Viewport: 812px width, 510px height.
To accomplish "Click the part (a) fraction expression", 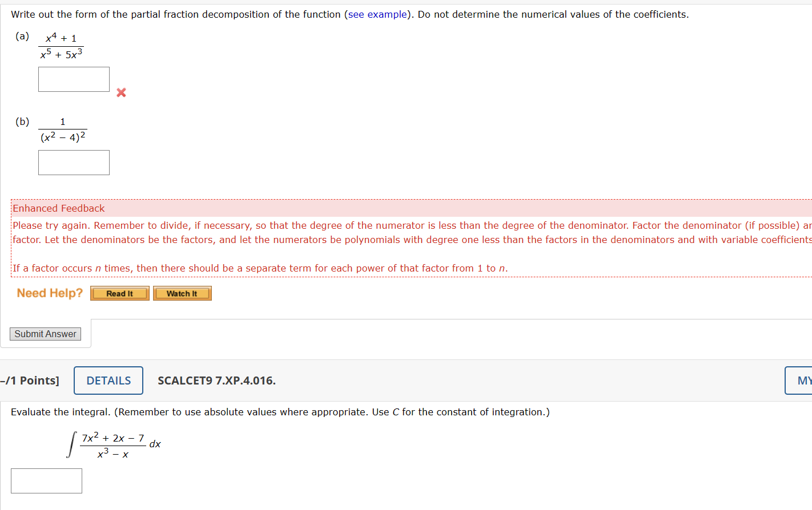I will pos(61,46).
